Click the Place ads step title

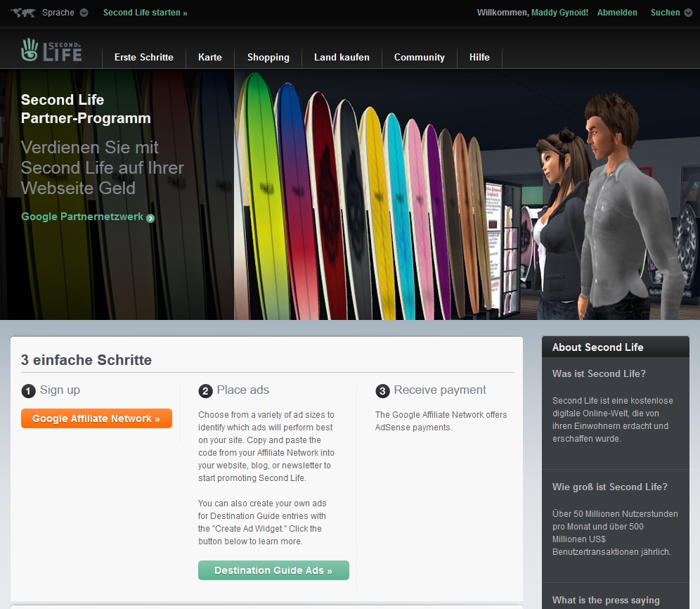tap(243, 390)
